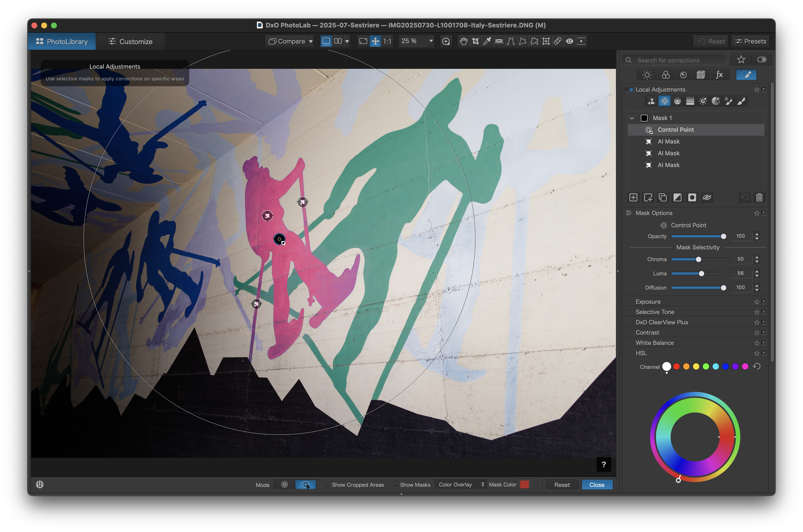Open the zoom percentage dropdown
Screen dimensions: 803x532
coord(431,41)
